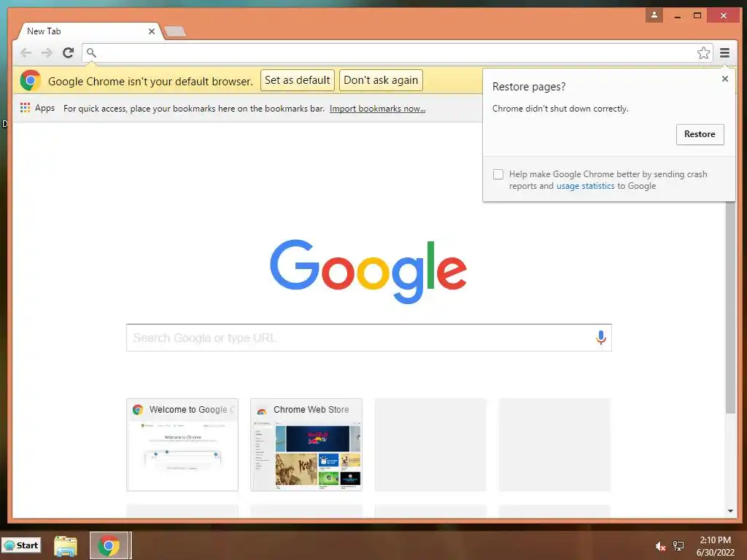
Task: Dismiss the Restore pages popup
Action: pyautogui.click(x=724, y=79)
